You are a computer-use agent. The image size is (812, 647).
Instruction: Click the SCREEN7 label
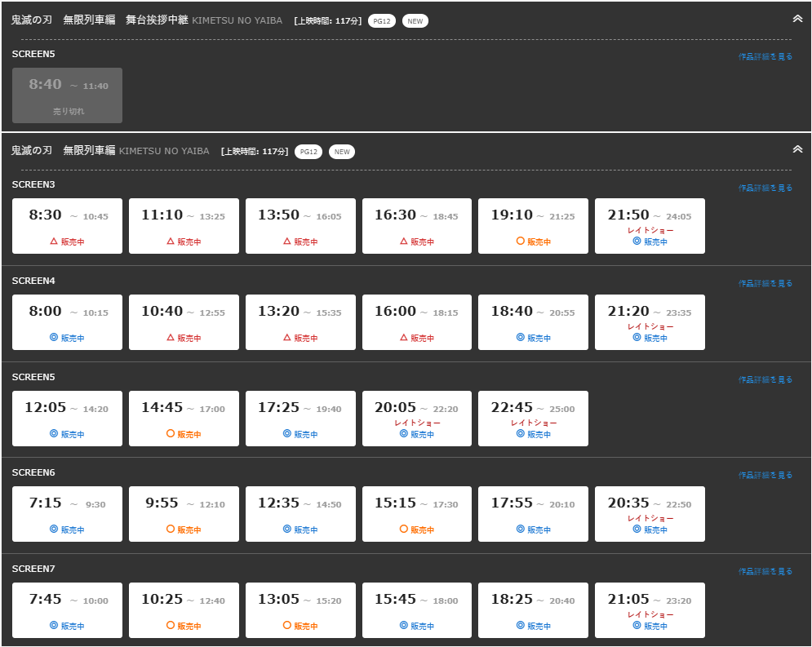coord(33,569)
